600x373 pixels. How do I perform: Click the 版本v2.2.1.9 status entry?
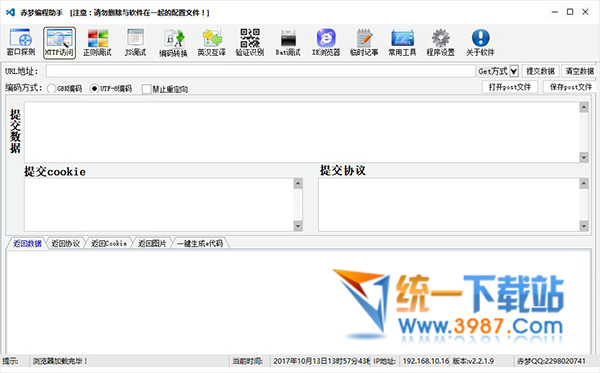pyautogui.click(x=473, y=361)
